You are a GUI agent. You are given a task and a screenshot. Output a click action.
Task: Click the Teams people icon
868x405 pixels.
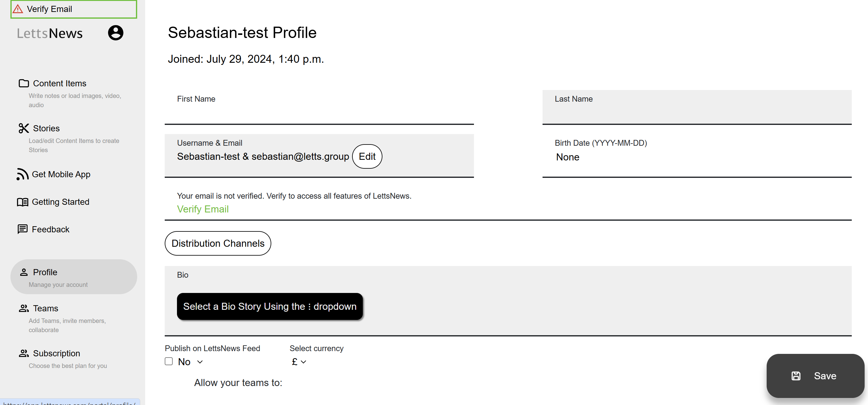[x=24, y=308]
